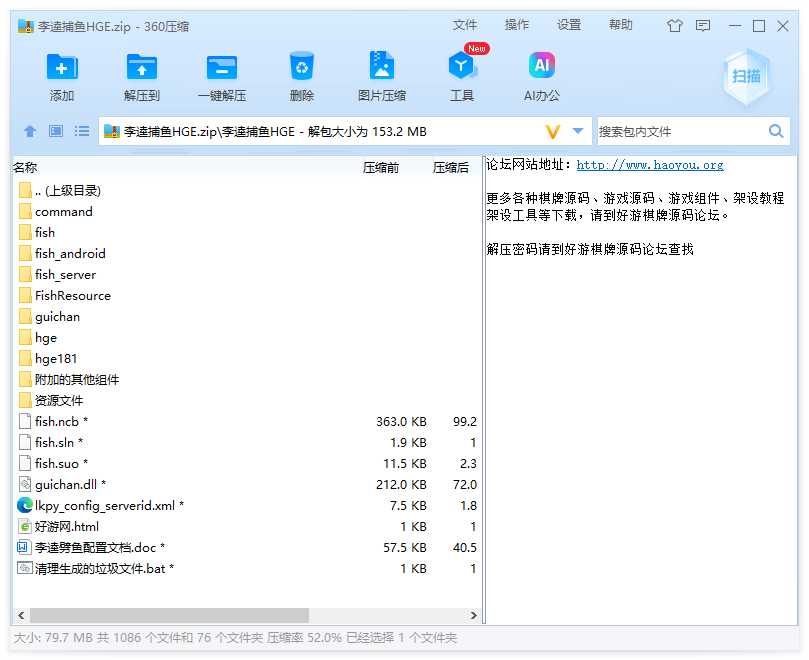Open the feedback message icon in title bar

tap(703, 25)
